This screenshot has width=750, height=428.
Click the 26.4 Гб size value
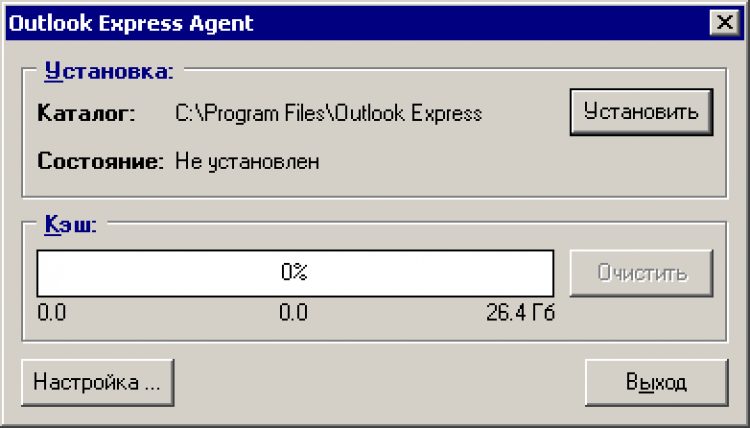coord(518,313)
